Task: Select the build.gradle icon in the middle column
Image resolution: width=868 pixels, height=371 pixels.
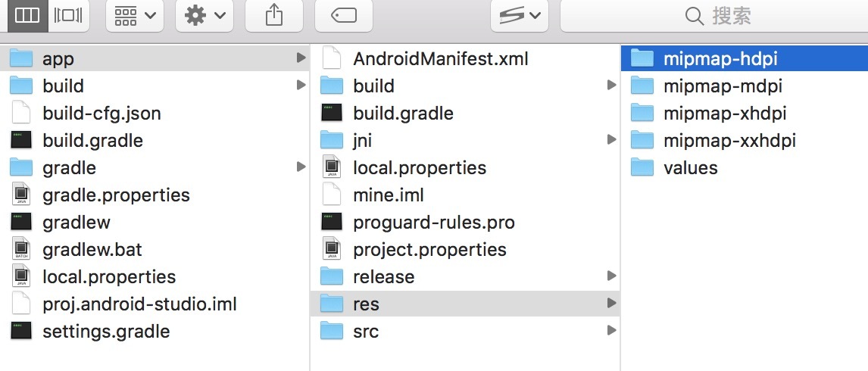Action: (332, 113)
